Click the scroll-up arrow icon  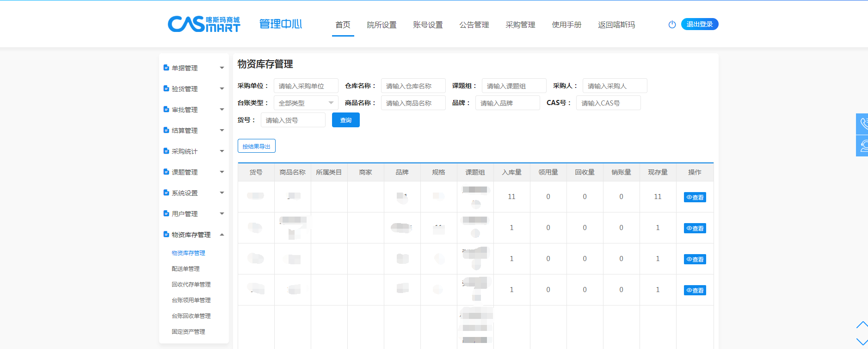pos(862,325)
